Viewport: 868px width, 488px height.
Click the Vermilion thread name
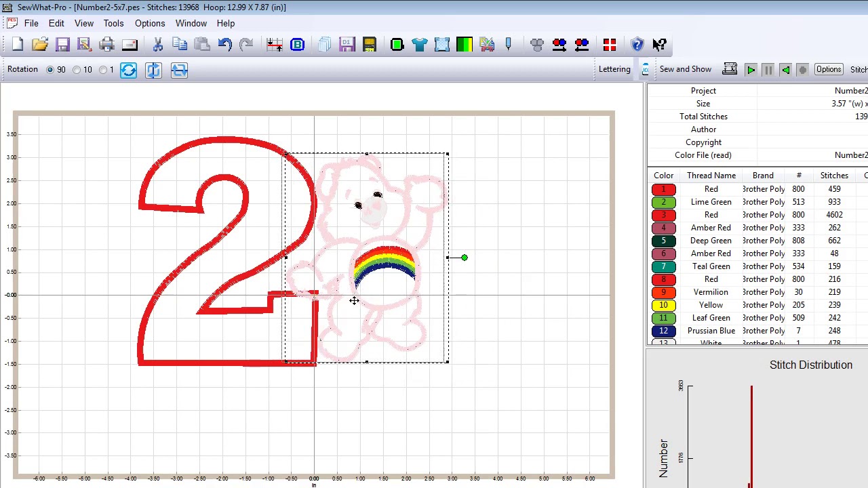pos(711,292)
